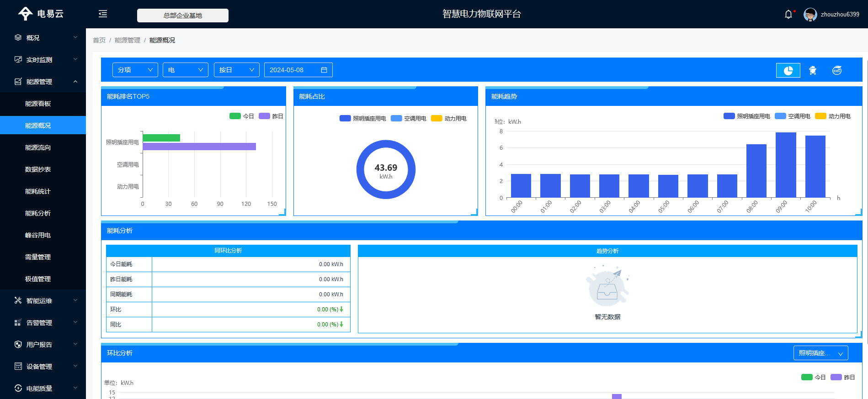
Task: Switch to the pie chart energy view
Action: click(788, 70)
